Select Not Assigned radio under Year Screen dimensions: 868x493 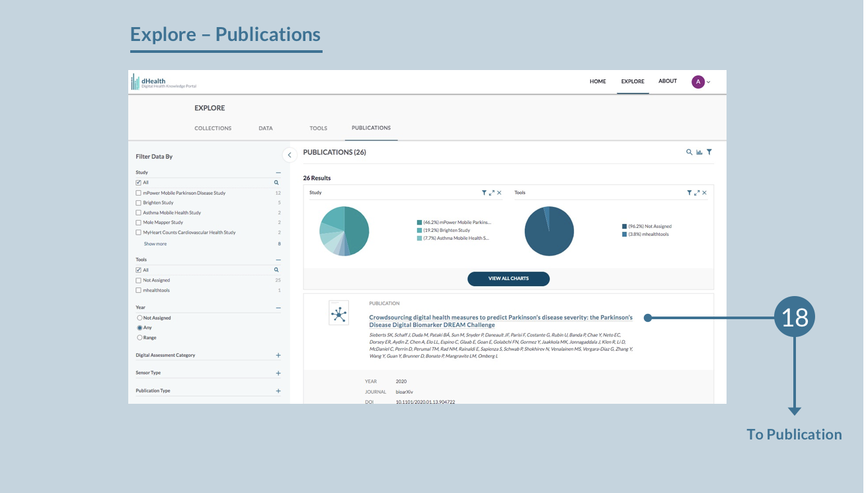[139, 318]
